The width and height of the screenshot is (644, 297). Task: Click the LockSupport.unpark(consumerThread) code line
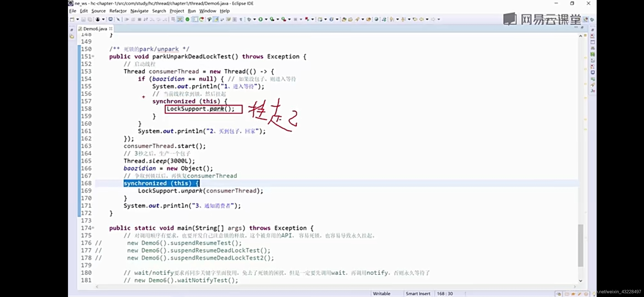pyautogui.click(x=200, y=191)
